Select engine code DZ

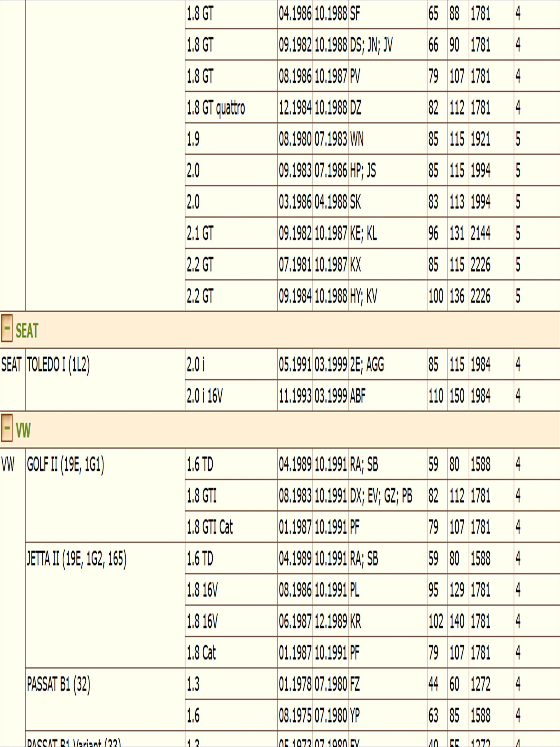pos(388,107)
